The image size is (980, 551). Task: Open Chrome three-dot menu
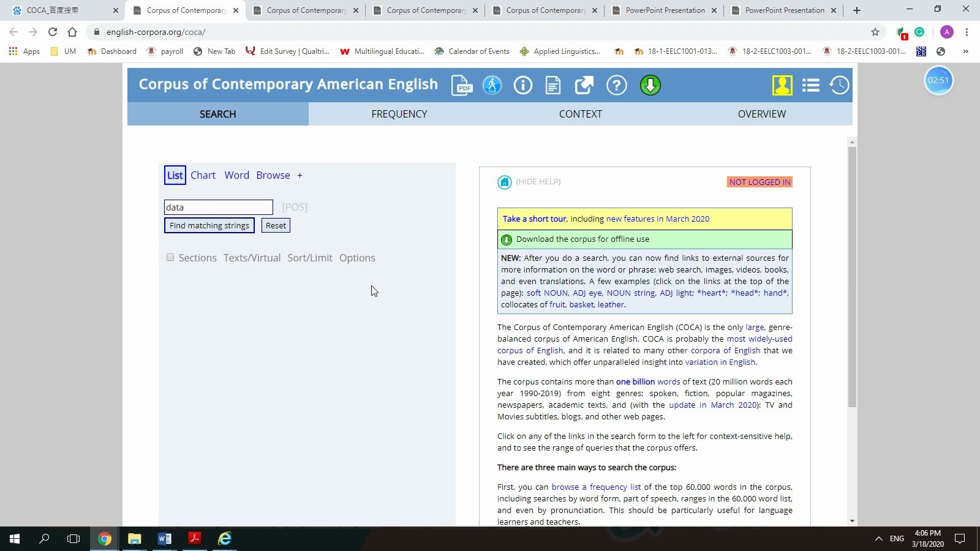coord(967,32)
